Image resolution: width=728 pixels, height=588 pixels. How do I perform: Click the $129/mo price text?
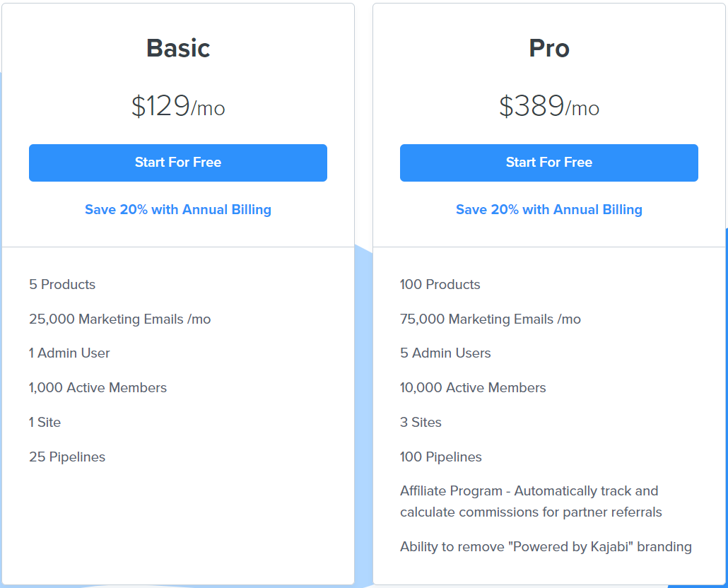pyautogui.click(x=178, y=107)
